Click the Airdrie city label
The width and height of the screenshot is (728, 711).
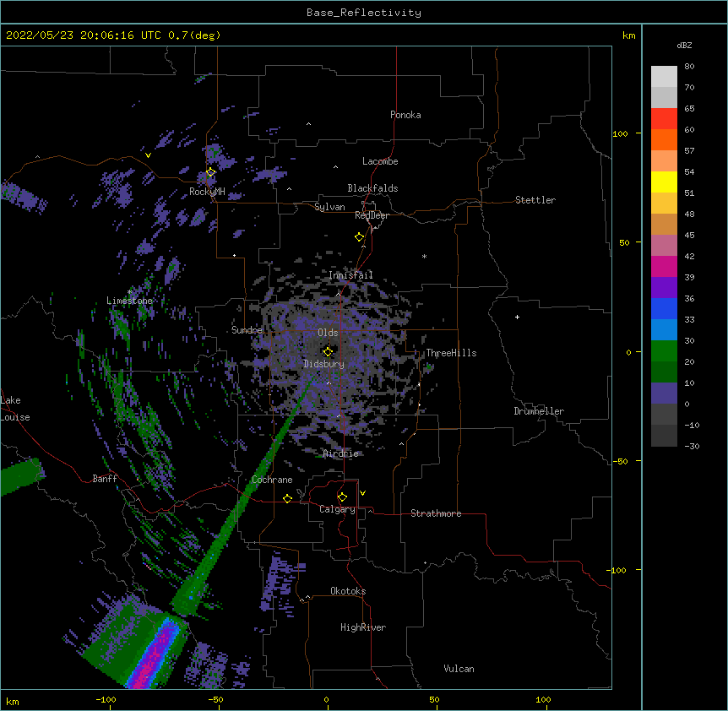click(341, 453)
